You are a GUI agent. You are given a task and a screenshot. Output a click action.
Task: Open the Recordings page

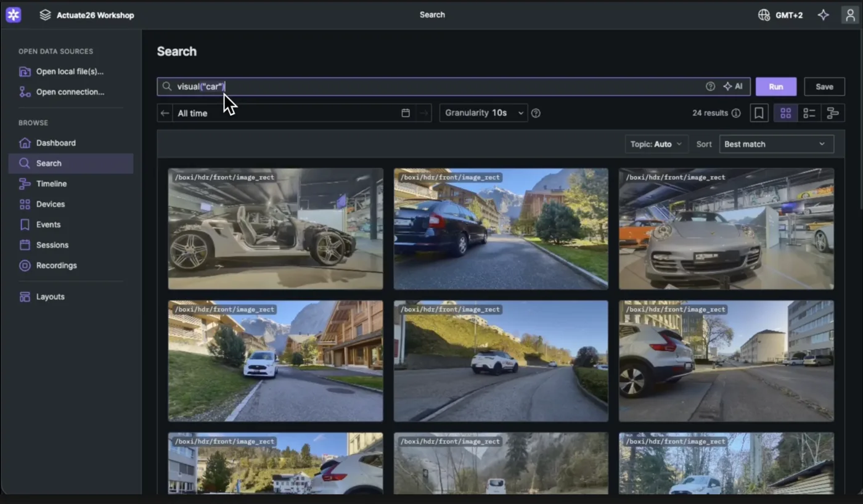[71, 266]
